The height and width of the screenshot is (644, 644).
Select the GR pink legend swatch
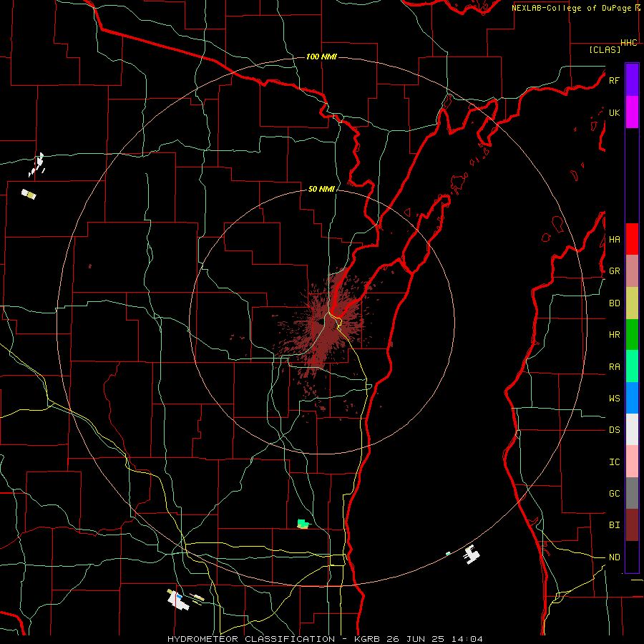[x=632, y=271]
